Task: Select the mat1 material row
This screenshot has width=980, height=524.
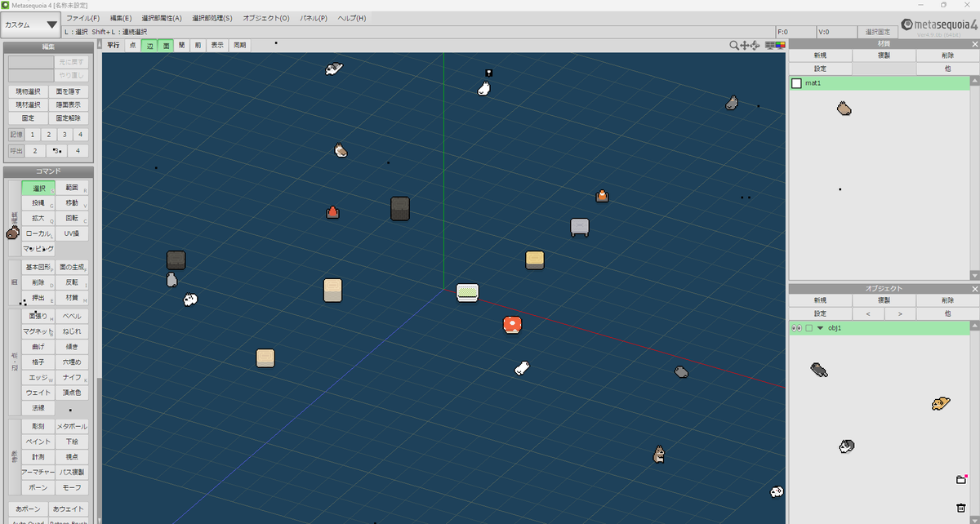Action: [x=879, y=83]
